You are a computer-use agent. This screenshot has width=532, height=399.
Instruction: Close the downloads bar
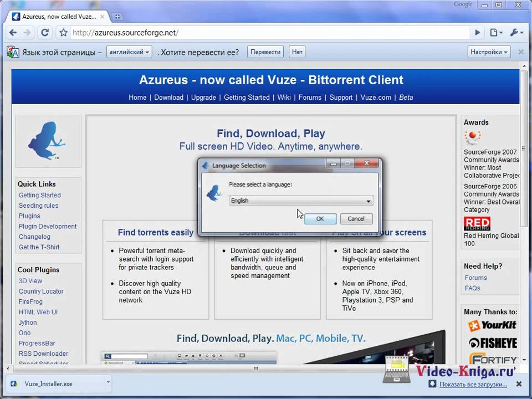click(x=519, y=383)
